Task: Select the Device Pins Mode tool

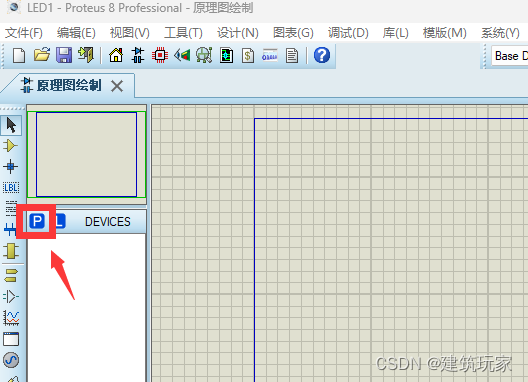Action: (x=11, y=297)
